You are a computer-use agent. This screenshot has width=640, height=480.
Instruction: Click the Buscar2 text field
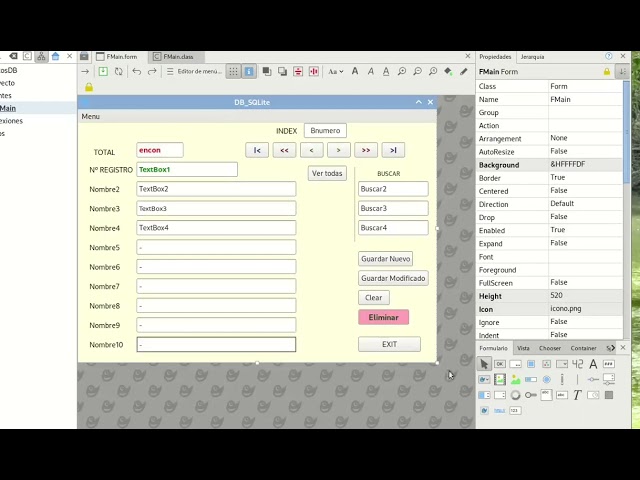[392, 189]
